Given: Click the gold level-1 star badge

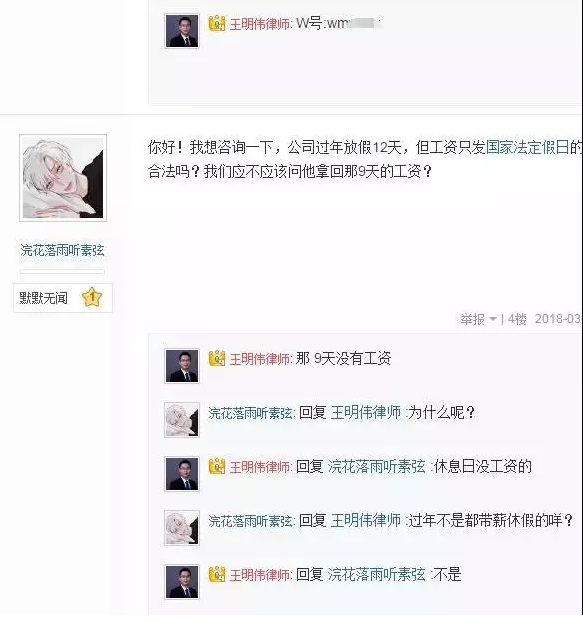Looking at the screenshot, I should tap(92, 297).
